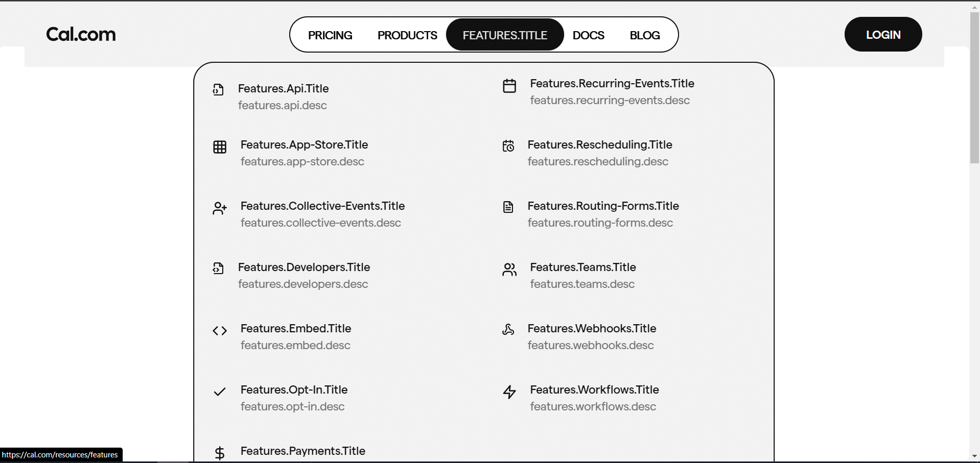The height and width of the screenshot is (463, 980).
Task: Open the PRICING menu item
Action: coord(330,35)
